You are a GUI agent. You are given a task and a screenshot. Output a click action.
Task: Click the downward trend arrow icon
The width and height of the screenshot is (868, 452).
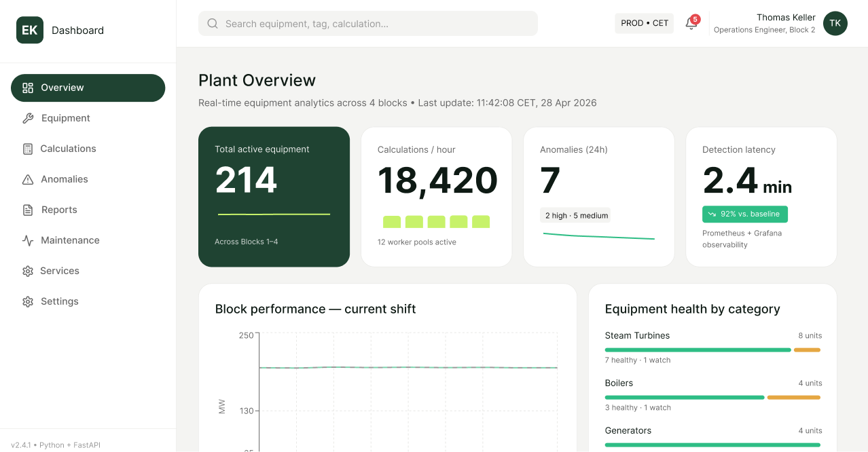coord(712,214)
